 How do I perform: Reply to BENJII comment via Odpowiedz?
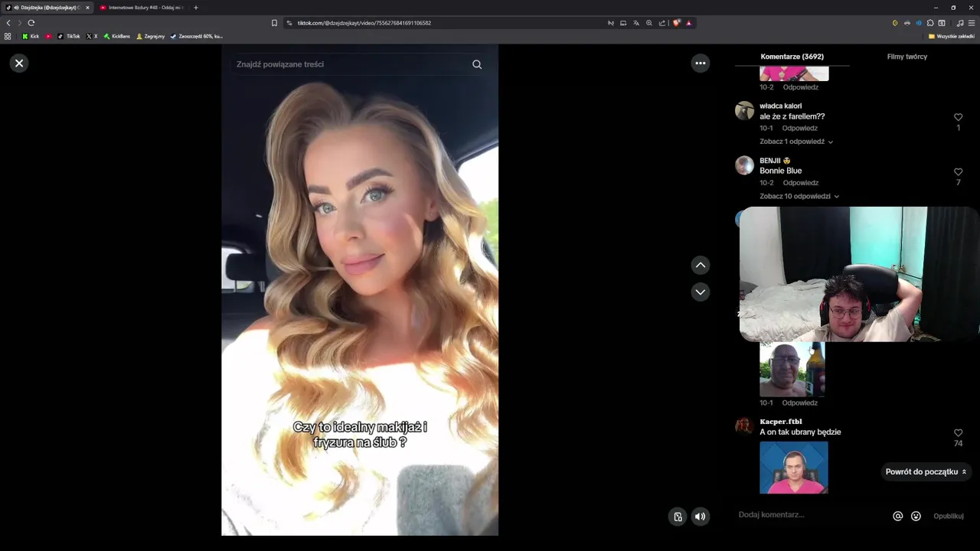click(x=801, y=183)
